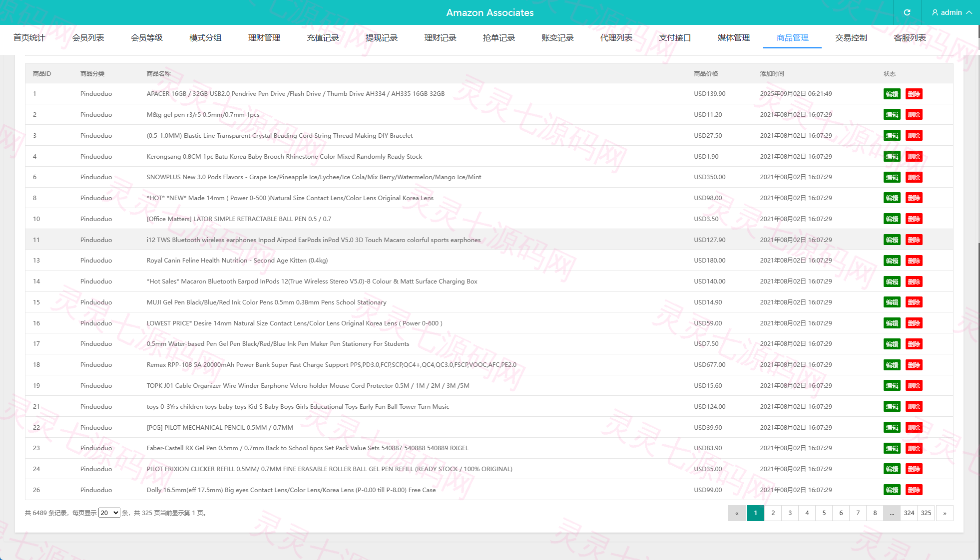
Task: Edit product ID 1 APACER pen drive
Action: [892, 94]
